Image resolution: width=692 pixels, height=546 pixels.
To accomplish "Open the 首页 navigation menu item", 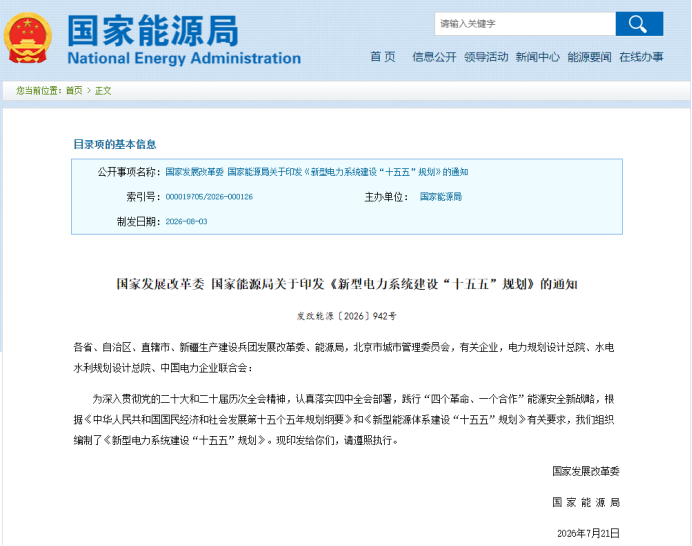I will tap(383, 57).
